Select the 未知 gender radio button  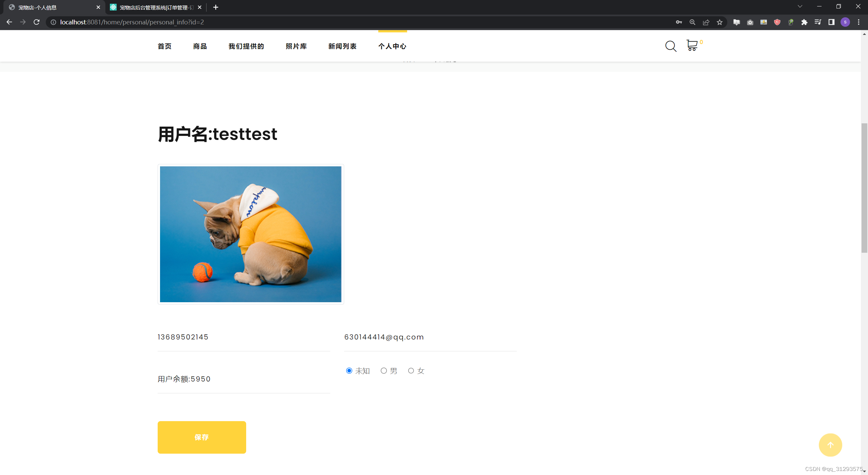(x=349, y=371)
